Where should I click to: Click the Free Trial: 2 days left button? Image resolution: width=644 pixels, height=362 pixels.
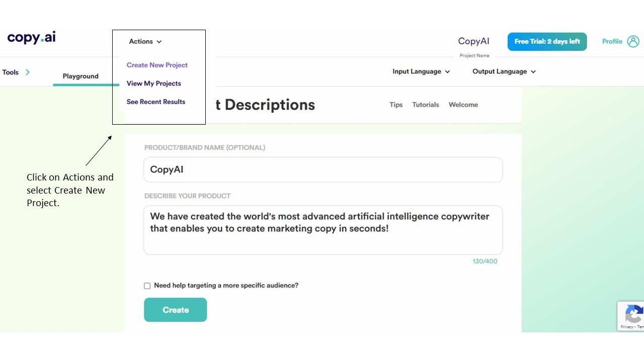point(547,42)
